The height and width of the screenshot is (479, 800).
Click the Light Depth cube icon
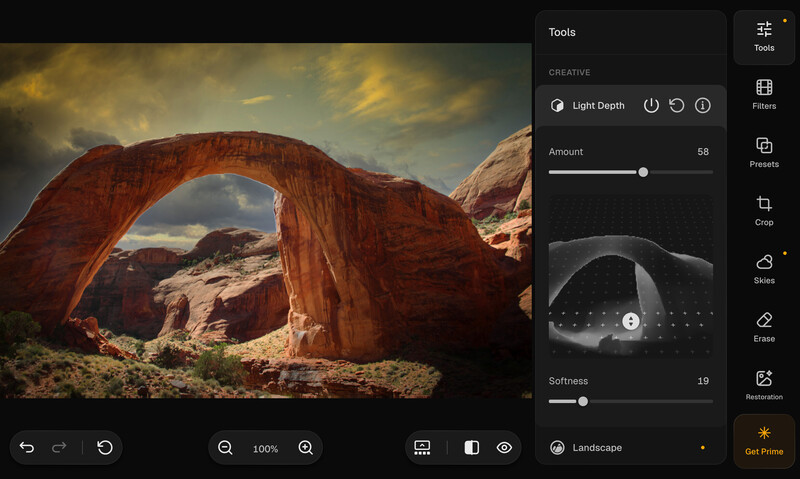click(x=557, y=106)
